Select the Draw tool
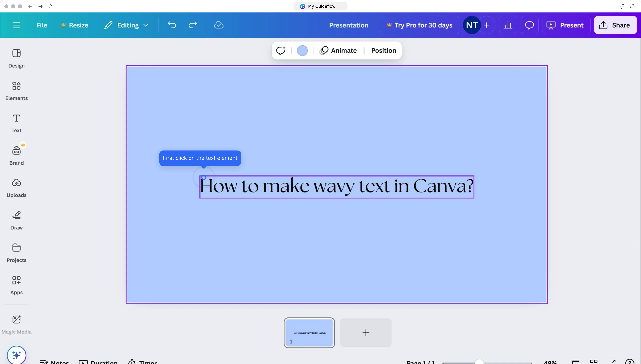641x364 pixels. tap(16, 220)
